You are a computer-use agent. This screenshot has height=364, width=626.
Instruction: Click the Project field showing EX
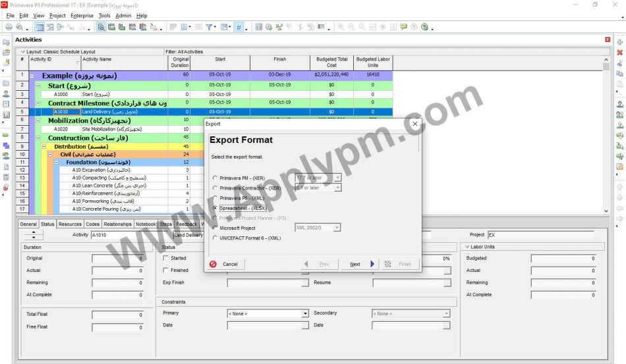[x=541, y=235]
